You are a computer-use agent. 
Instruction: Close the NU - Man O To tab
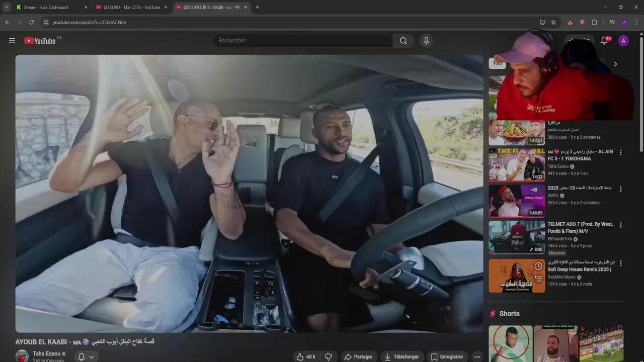point(166,7)
